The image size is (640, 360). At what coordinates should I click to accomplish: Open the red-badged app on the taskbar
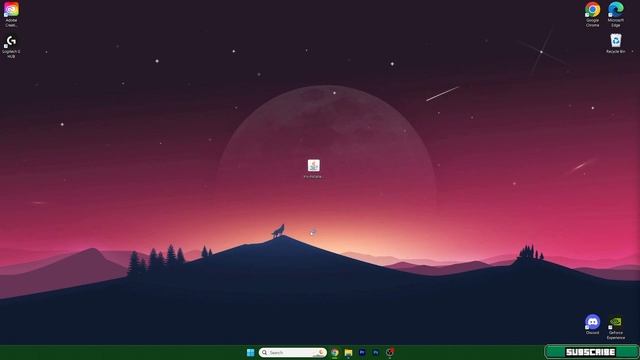390,352
